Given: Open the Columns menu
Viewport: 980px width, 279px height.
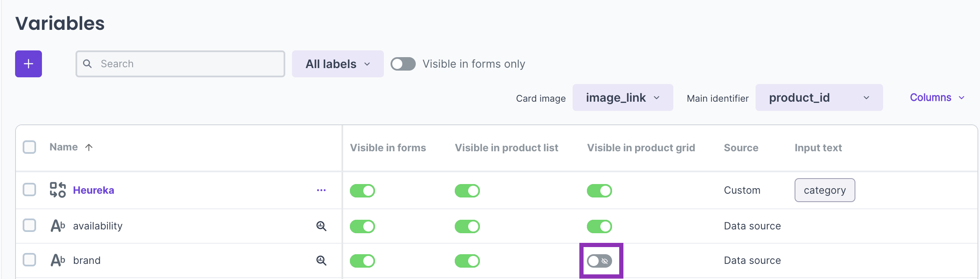Looking at the screenshot, I should tap(937, 97).
